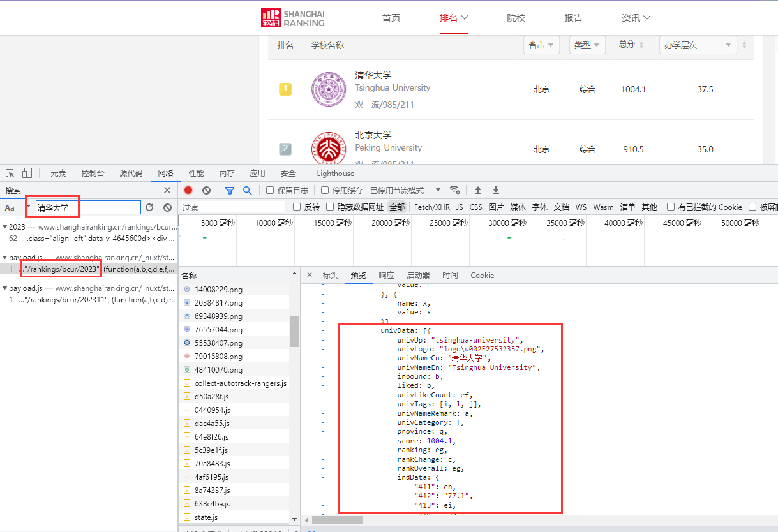Image resolution: width=778 pixels, height=532 pixels.
Task: Click Peking University red emblem logo
Action: click(x=328, y=149)
